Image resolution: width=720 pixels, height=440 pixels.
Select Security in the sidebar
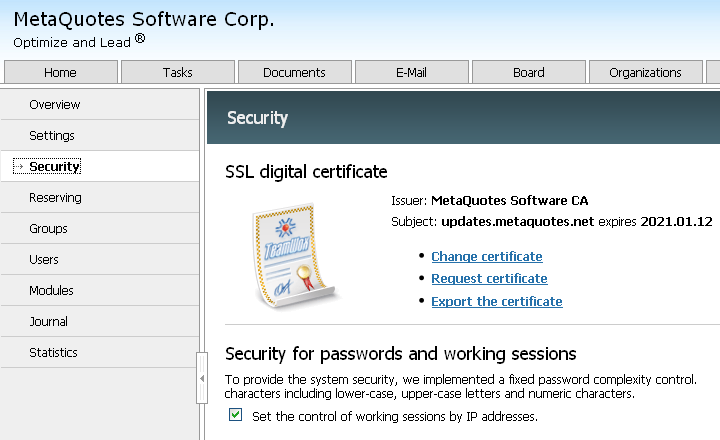point(100,166)
